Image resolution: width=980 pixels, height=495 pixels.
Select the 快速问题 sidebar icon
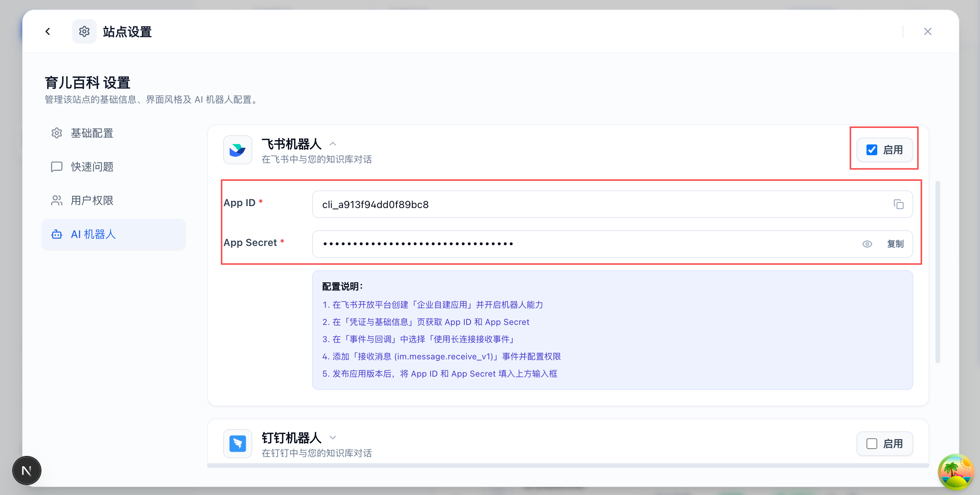pos(56,167)
